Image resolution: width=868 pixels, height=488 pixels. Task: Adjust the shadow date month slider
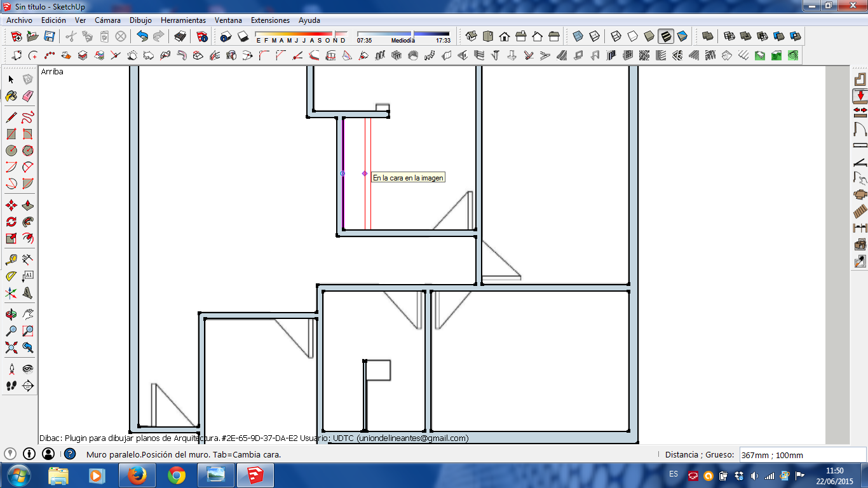point(301,34)
